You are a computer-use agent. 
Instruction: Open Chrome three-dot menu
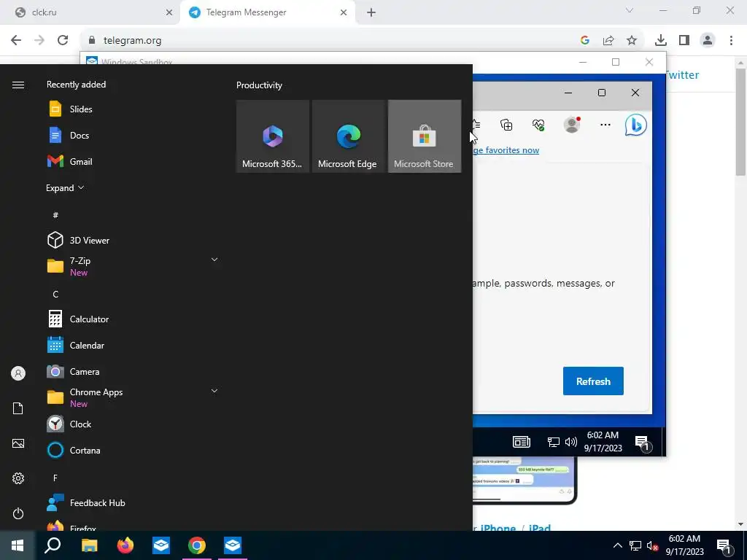tap(731, 41)
